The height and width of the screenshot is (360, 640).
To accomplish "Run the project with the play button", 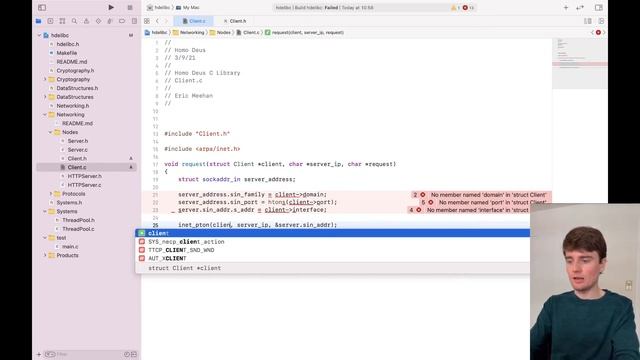I will coord(111,7).
